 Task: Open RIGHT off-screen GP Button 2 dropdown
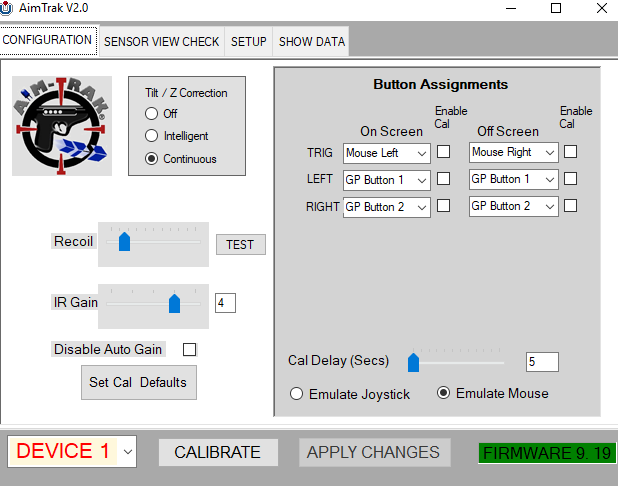(x=514, y=206)
